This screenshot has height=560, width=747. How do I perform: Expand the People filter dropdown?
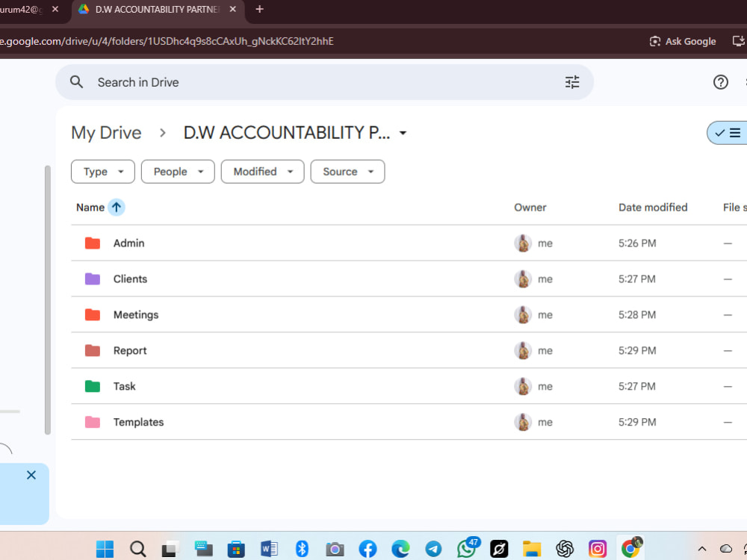pyautogui.click(x=178, y=172)
